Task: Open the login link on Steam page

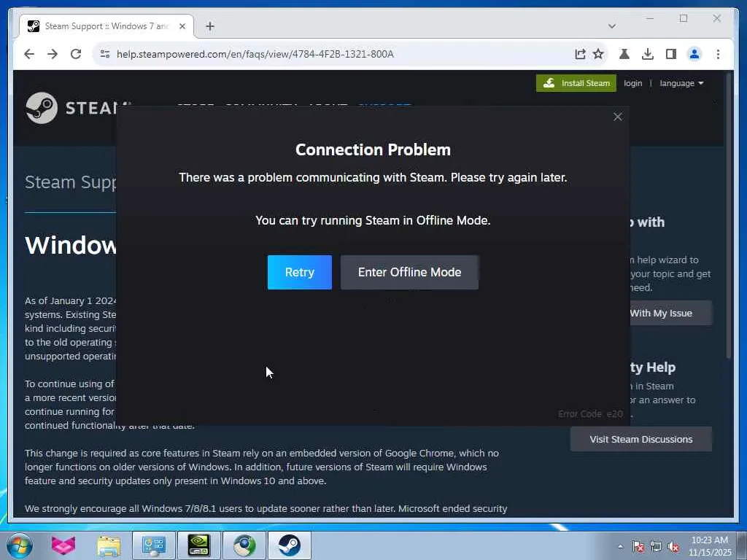Action: [632, 83]
